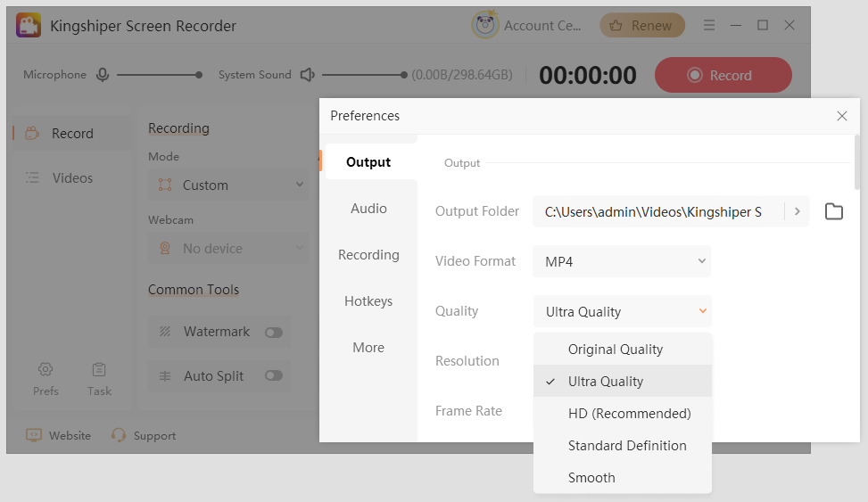Screen dimensions: 868x502
Task: Click the Website monitor icon
Action: point(34,435)
